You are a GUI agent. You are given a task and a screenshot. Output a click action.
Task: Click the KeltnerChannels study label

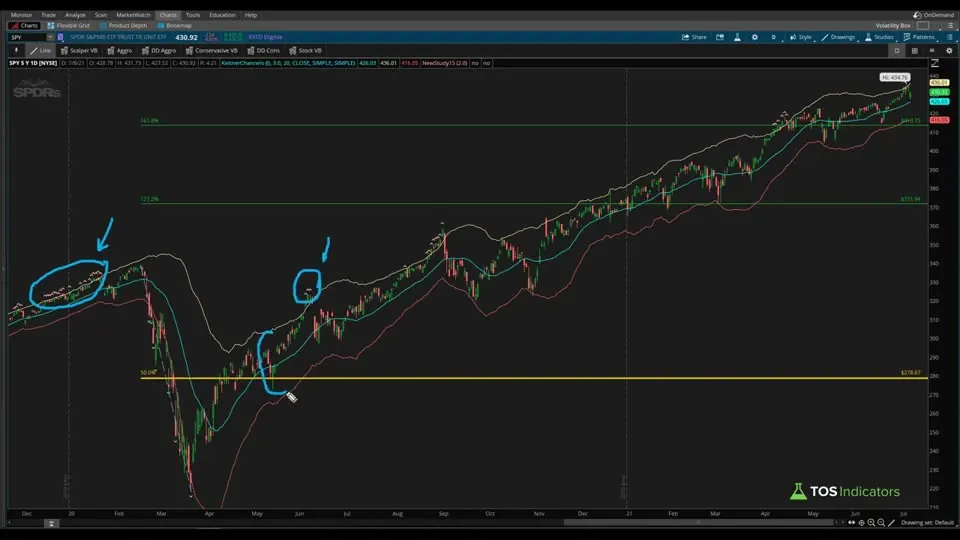coord(288,63)
